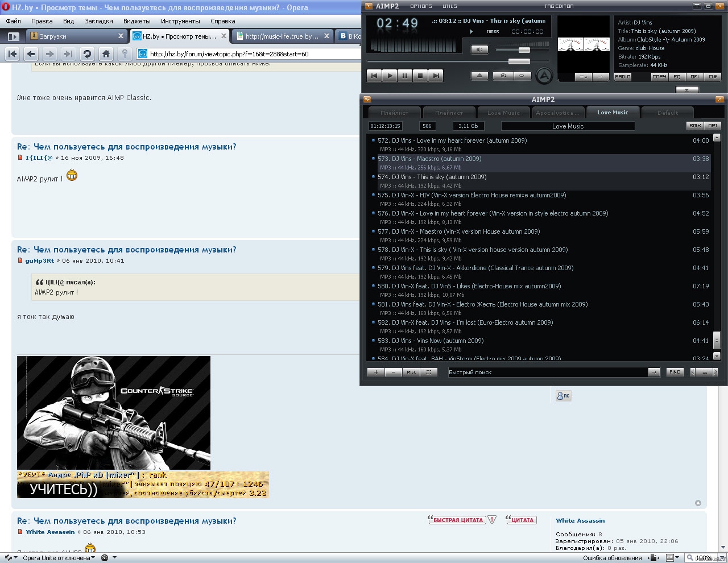Stop playback in AIMP2
Viewport: 728px width, 563px height.
(x=420, y=76)
